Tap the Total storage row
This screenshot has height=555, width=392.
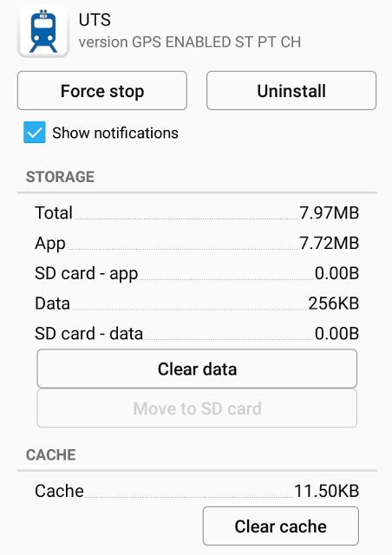[197, 212]
